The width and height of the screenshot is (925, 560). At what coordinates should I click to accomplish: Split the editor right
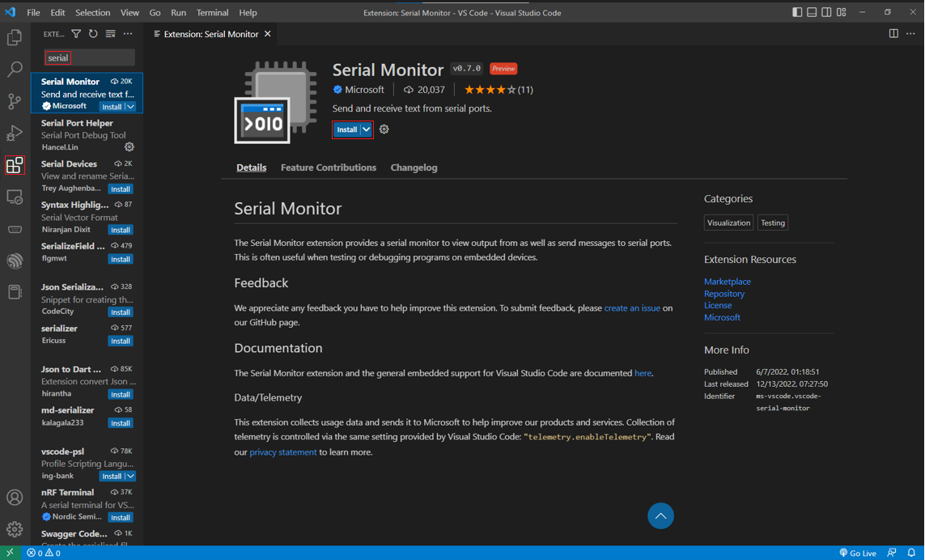[x=893, y=34]
